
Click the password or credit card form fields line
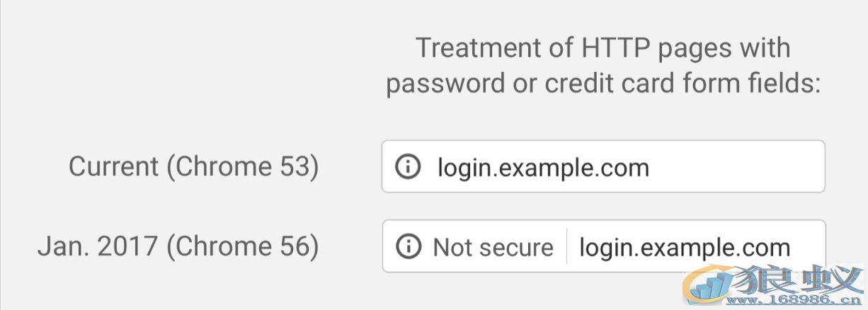pos(603,84)
